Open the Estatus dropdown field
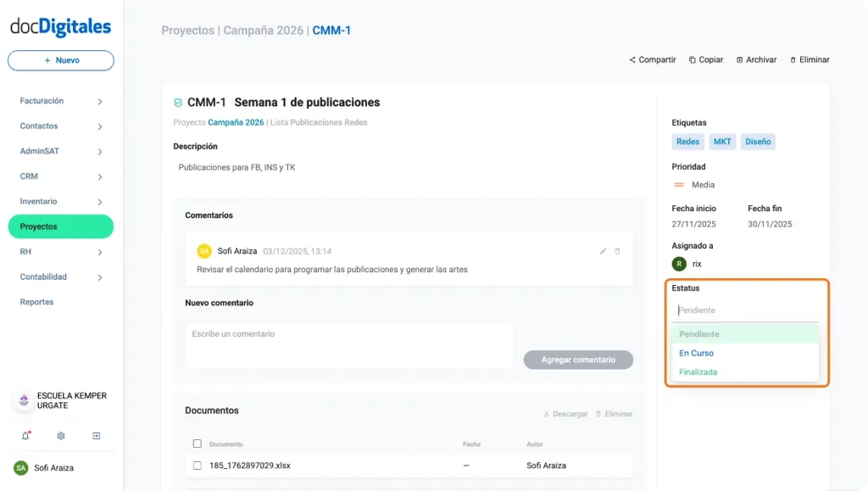Screen dimensions: 868x491 tap(744, 310)
